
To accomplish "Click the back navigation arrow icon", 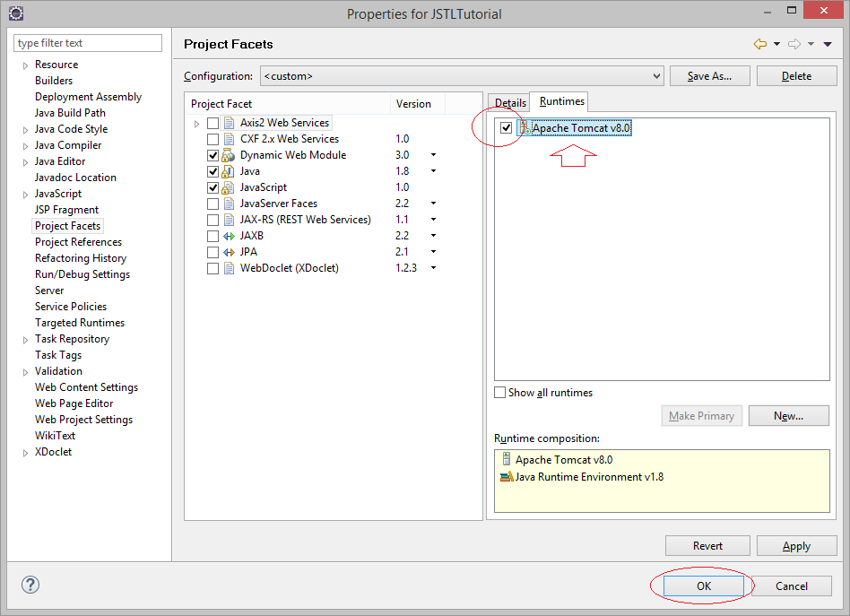I will coord(760,44).
